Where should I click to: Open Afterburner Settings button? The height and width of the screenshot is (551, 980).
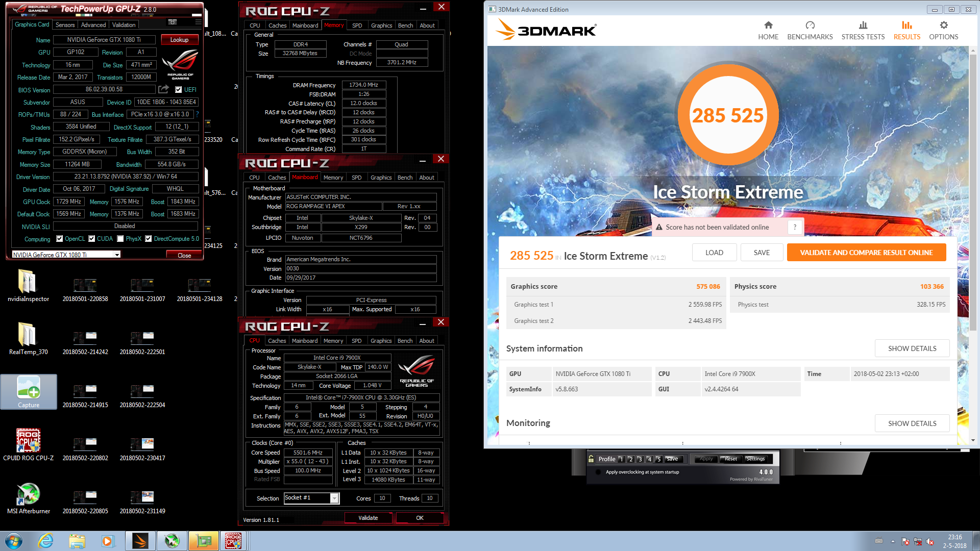pos(755,459)
